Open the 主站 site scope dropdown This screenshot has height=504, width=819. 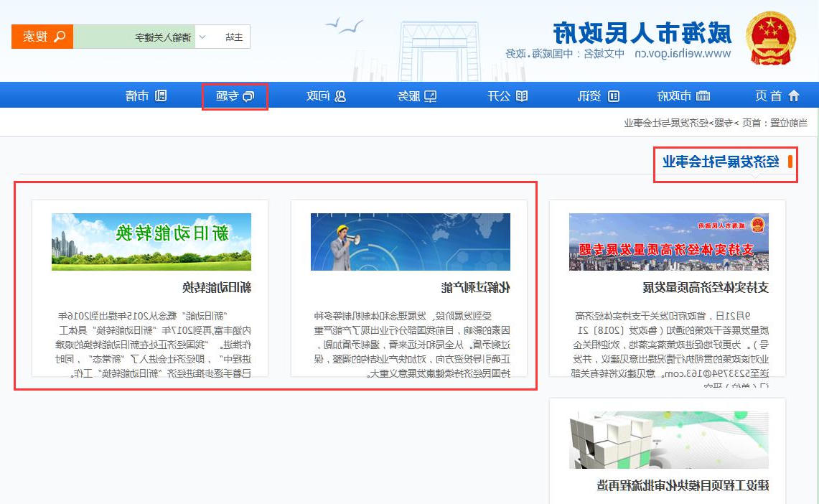[223, 37]
